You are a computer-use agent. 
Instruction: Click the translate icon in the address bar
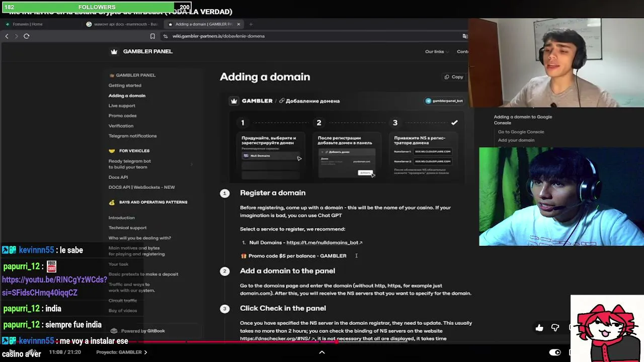point(465,36)
